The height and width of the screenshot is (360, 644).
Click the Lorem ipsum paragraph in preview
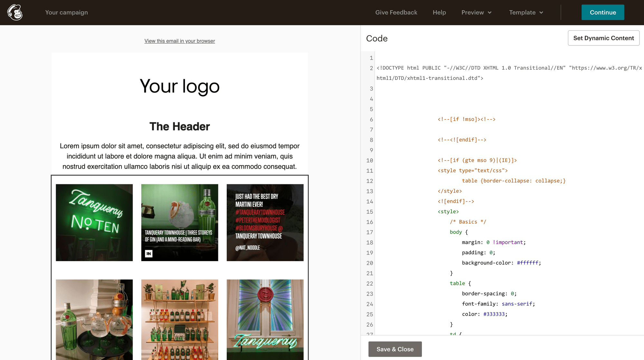point(180,156)
